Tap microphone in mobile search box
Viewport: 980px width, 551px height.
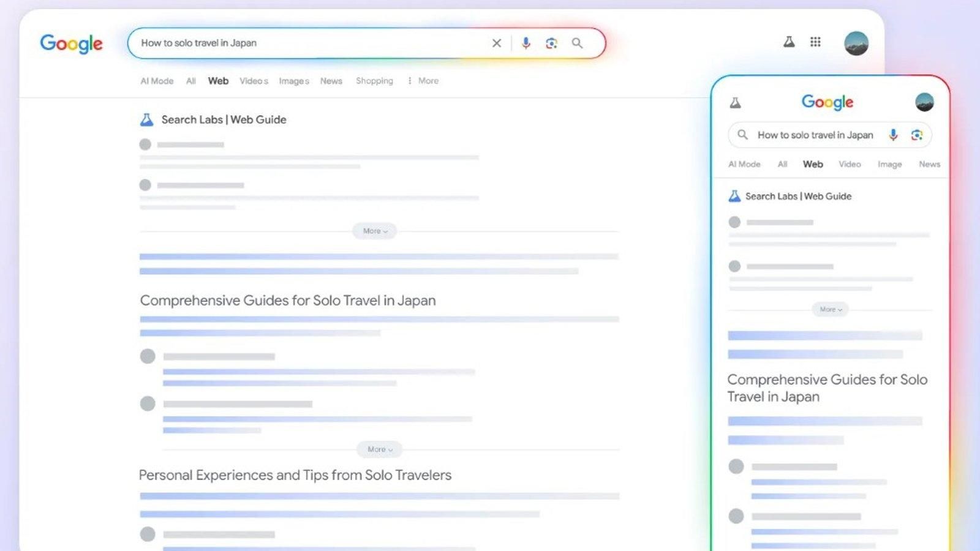pyautogui.click(x=894, y=135)
